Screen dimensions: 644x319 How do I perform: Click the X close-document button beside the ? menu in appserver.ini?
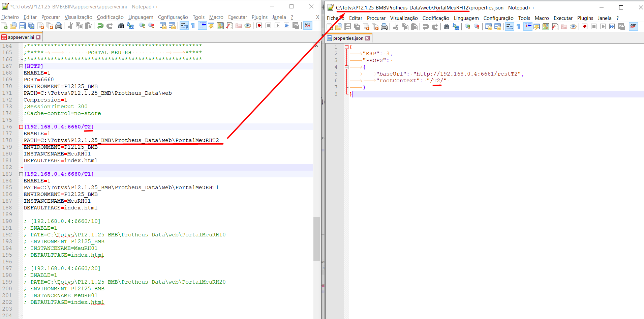point(317,17)
